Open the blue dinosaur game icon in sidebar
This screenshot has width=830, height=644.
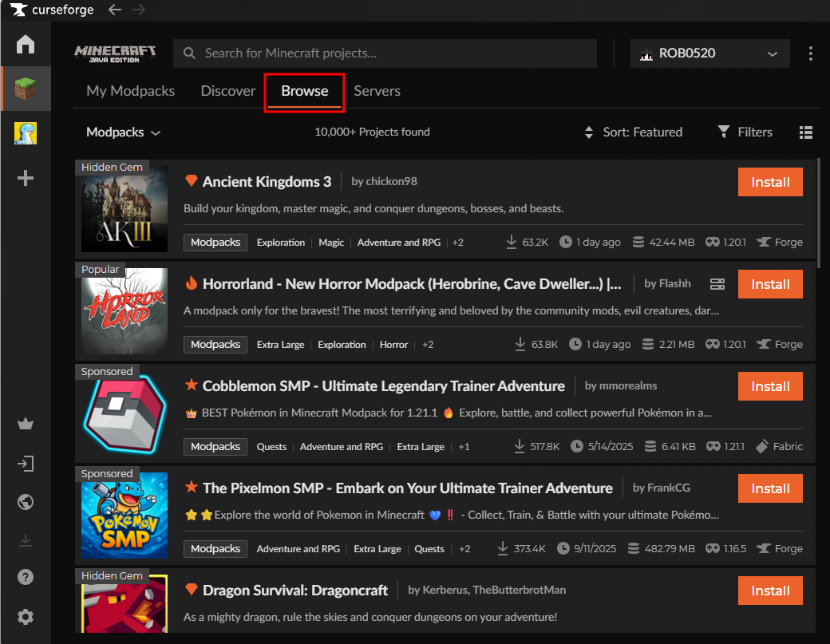[x=26, y=133]
